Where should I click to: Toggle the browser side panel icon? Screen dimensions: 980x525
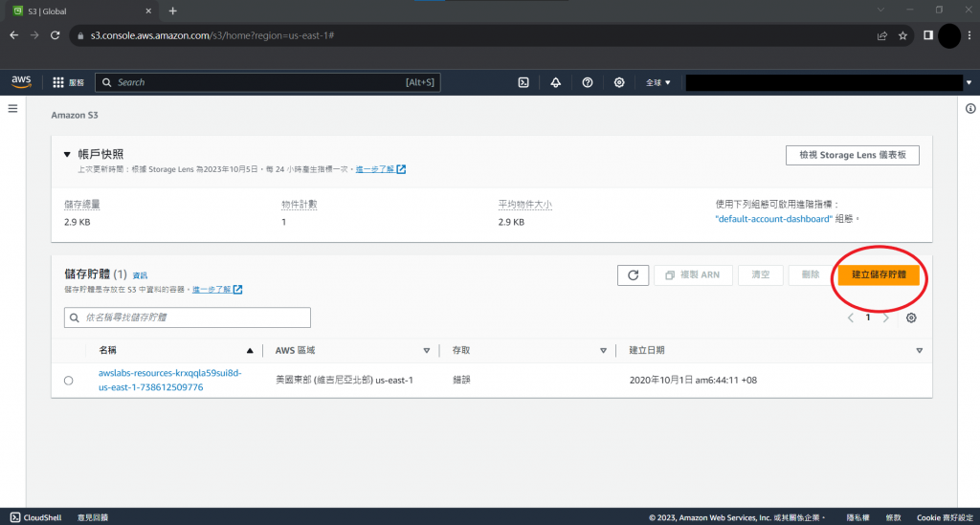tap(928, 35)
